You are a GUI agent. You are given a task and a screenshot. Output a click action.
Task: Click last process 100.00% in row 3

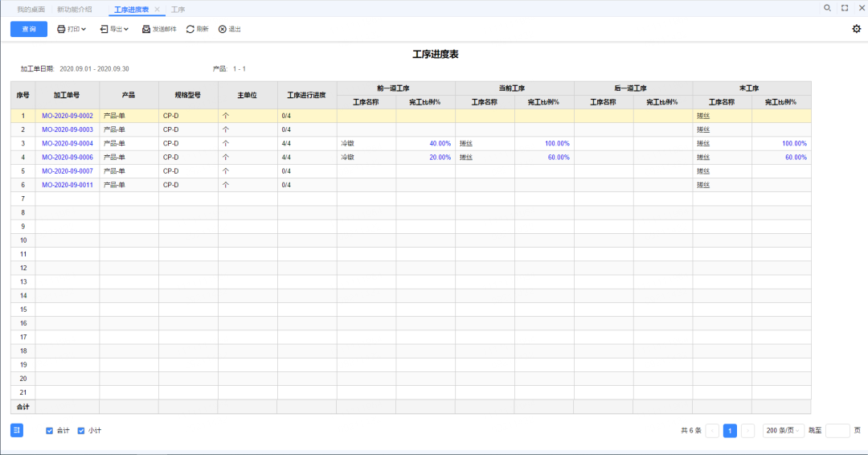(794, 143)
